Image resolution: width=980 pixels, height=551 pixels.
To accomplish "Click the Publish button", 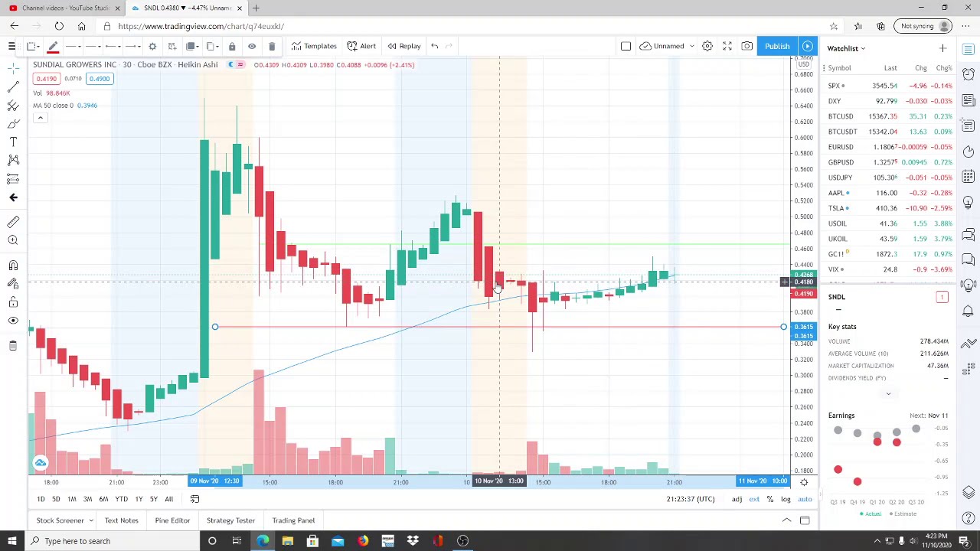I will tap(777, 46).
